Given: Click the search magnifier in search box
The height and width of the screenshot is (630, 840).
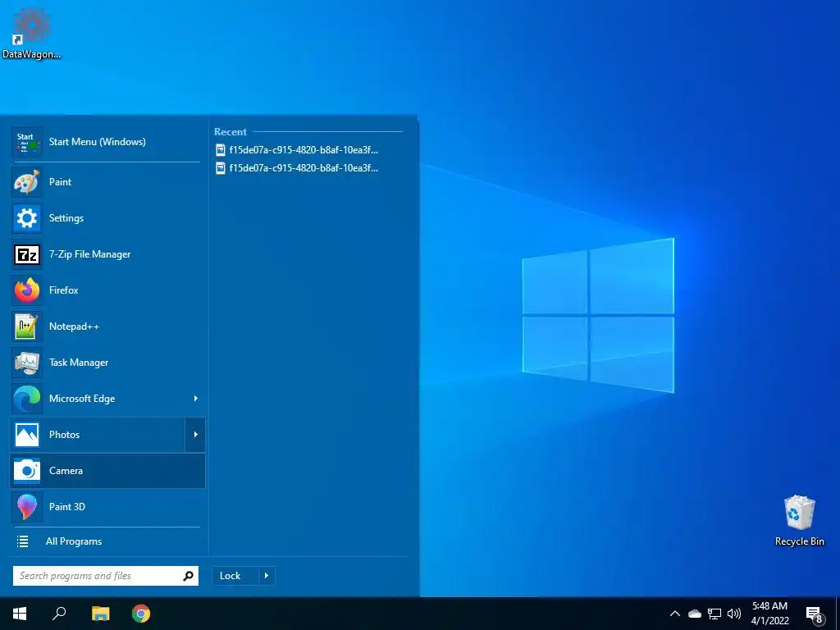Looking at the screenshot, I should pos(188,576).
